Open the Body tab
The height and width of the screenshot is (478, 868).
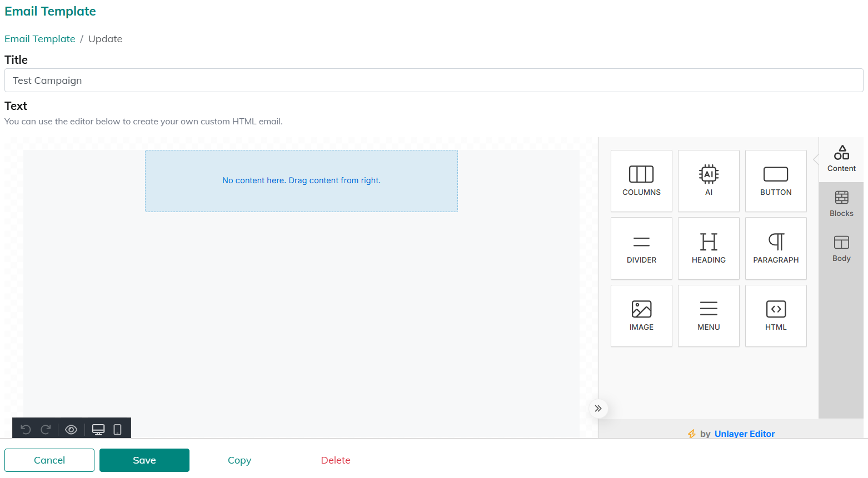coord(841,249)
